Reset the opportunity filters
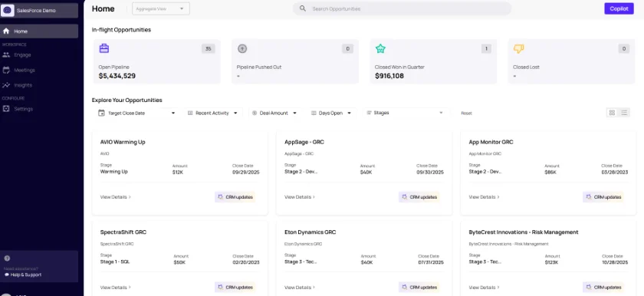The width and height of the screenshot is (644, 296). [466, 113]
